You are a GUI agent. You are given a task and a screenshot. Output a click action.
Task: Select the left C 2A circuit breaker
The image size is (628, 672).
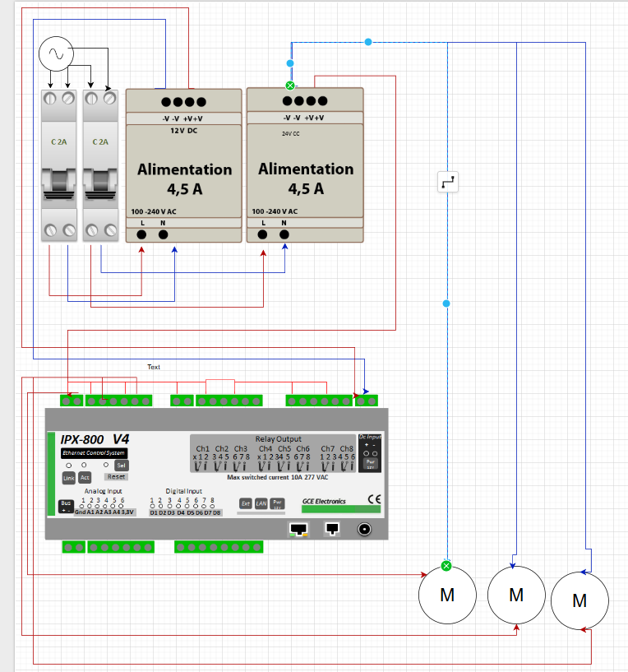click(60, 165)
